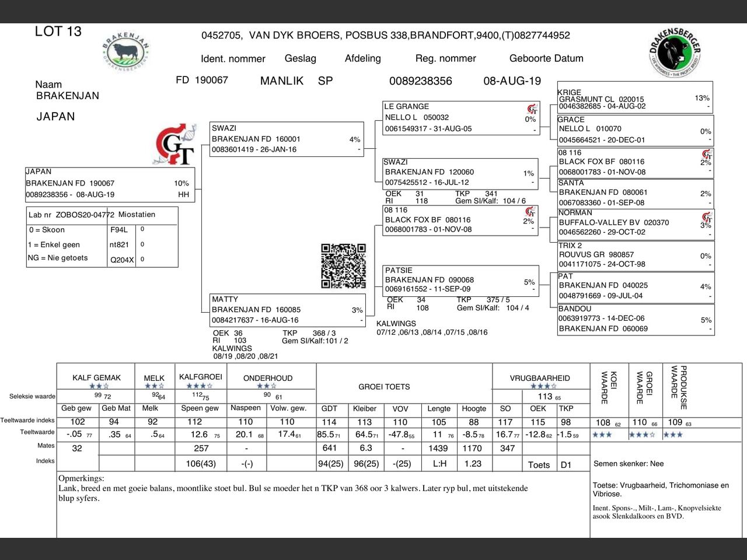Click Lengte measurement 1439
Viewport: 747px width, 560px height.
point(438,449)
